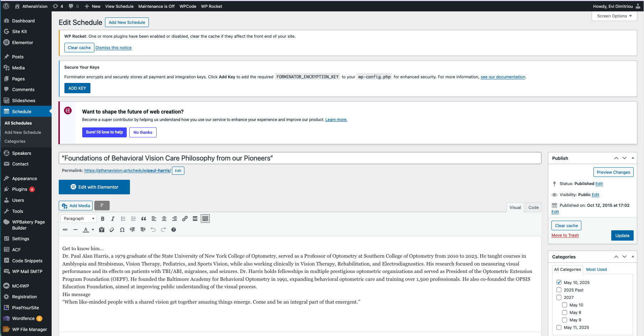The width and height of the screenshot is (644, 336).
Task: Check the 2025 Past category
Action: (x=559, y=290)
